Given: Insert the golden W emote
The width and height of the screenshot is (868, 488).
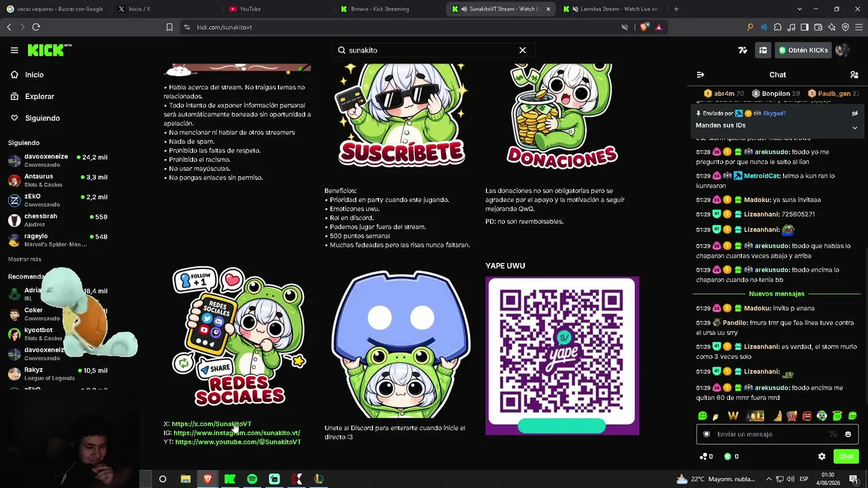Looking at the screenshot, I should point(733,415).
